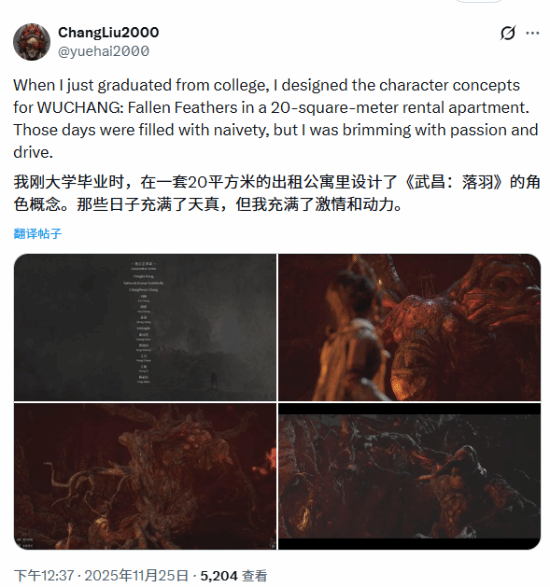Click the 翻译帖子 translate post link
Viewport: 550px width, 587px height.
(37, 234)
